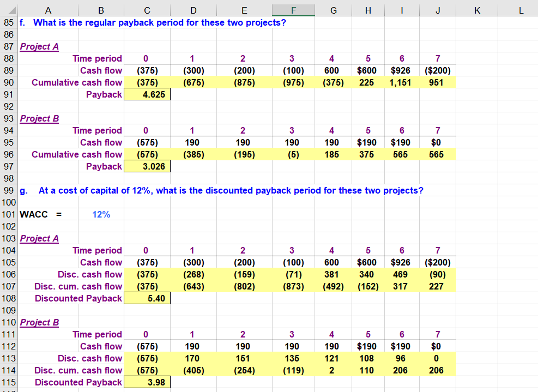This screenshot has height=392, width=538.
Task: Click cumulative value (385) in row 96
Action: [x=194, y=155]
